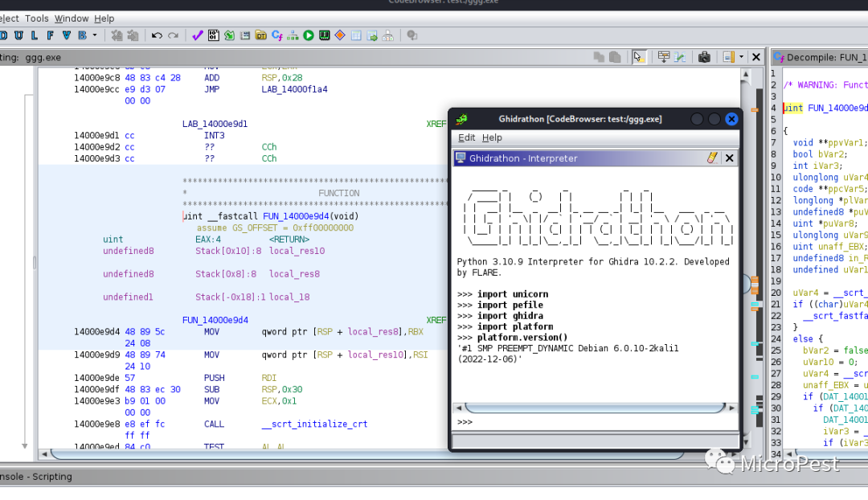Click LAB_14000e9d1 label in Listing

click(215, 124)
